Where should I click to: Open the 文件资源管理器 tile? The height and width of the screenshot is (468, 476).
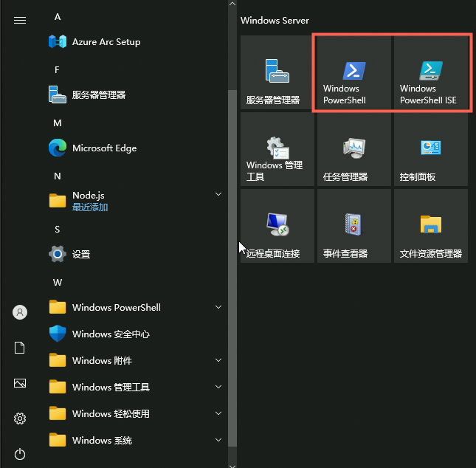[x=431, y=226]
